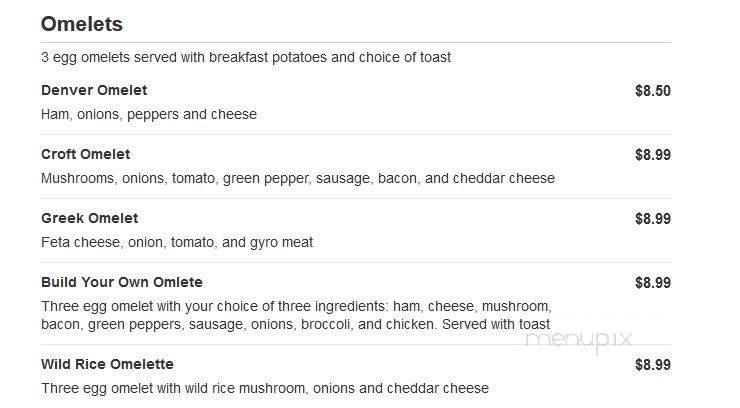740x408 pixels.
Task: Open the Wild Rice Omelette item
Action: [107, 364]
